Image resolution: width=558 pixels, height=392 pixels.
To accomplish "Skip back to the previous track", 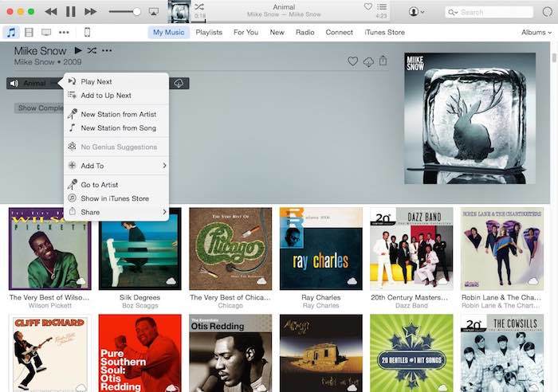I will pos(51,12).
